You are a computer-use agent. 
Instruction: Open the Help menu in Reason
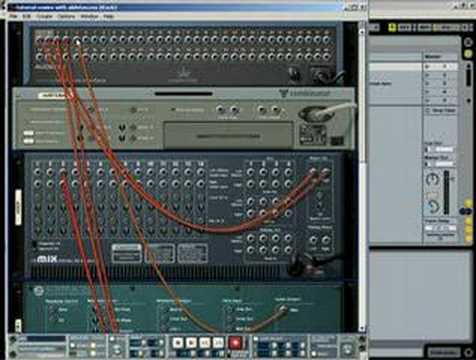click(108, 16)
